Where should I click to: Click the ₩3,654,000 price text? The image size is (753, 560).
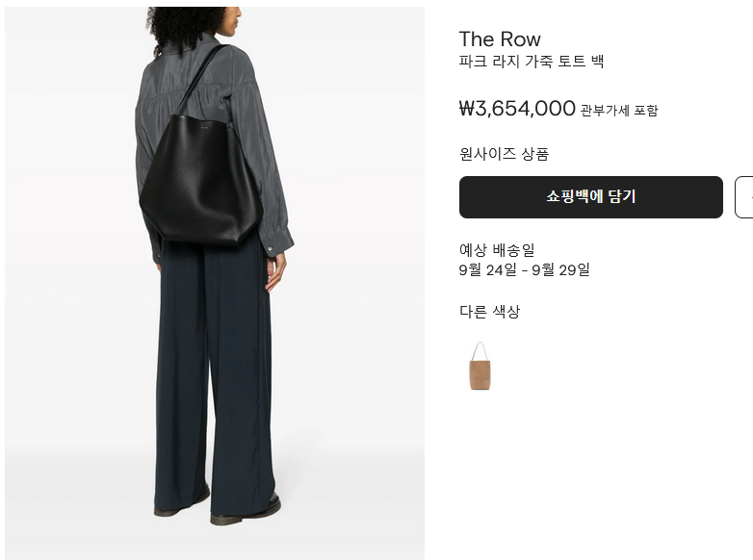pos(517,109)
